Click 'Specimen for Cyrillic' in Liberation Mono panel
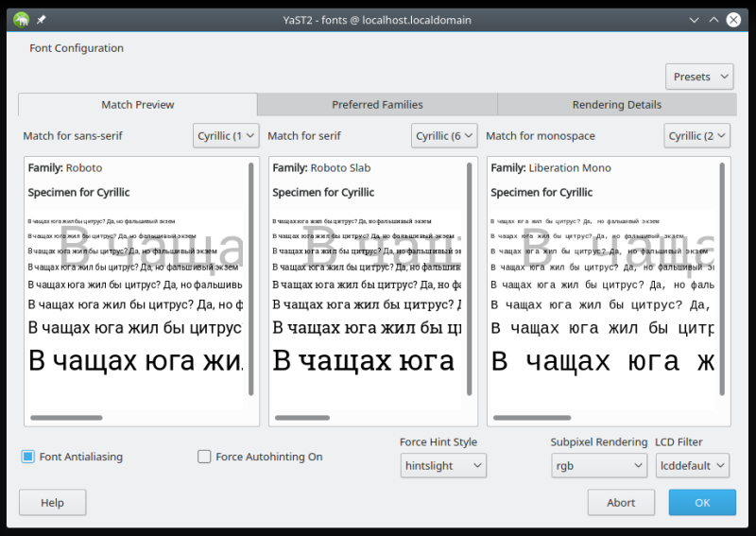The image size is (756, 536). click(x=541, y=193)
